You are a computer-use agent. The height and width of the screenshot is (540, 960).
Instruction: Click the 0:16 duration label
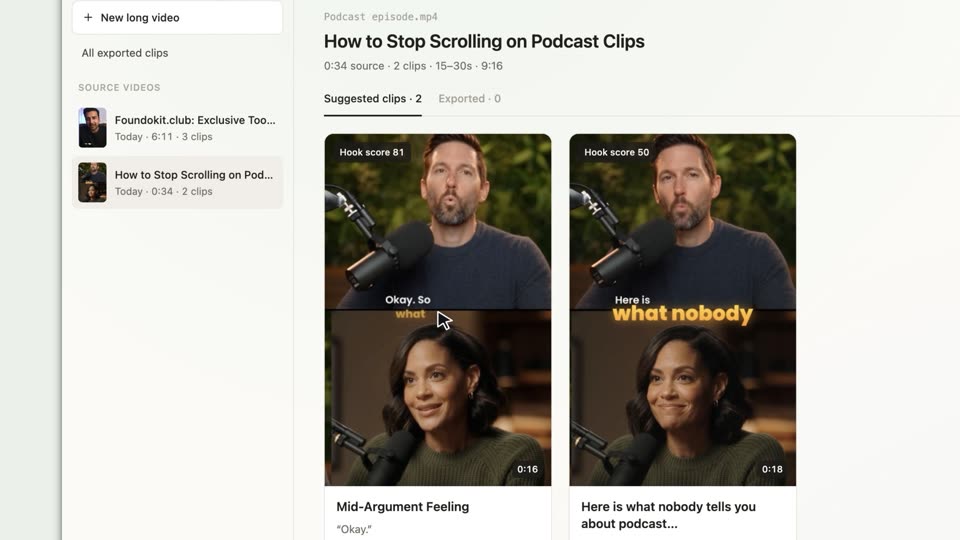(x=527, y=469)
